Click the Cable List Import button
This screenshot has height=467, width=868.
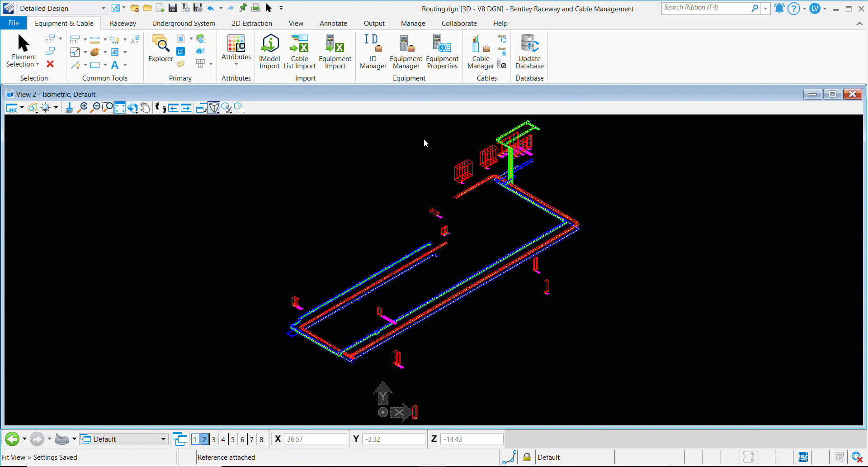tap(299, 53)
